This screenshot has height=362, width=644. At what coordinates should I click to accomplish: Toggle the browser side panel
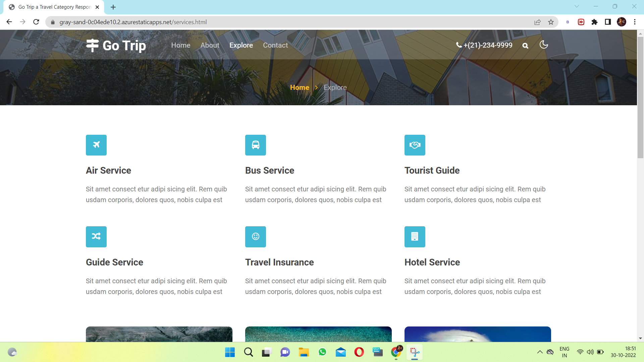point(608,22)
